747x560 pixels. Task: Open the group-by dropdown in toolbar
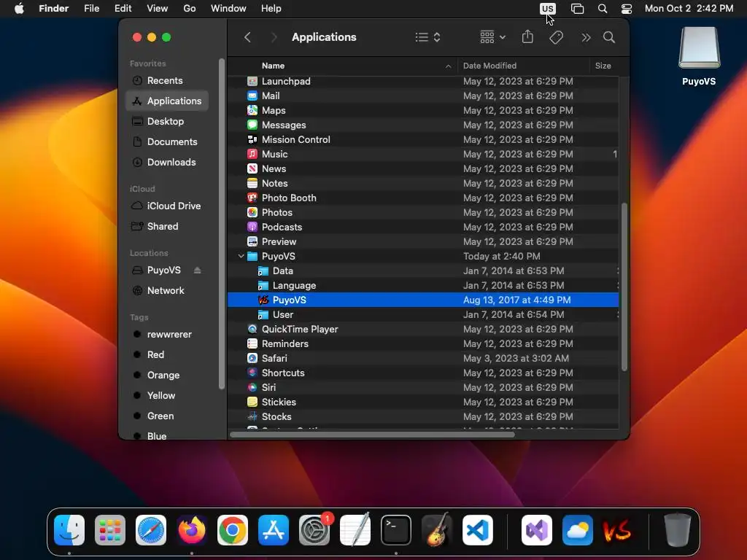[x=492, y=37]
